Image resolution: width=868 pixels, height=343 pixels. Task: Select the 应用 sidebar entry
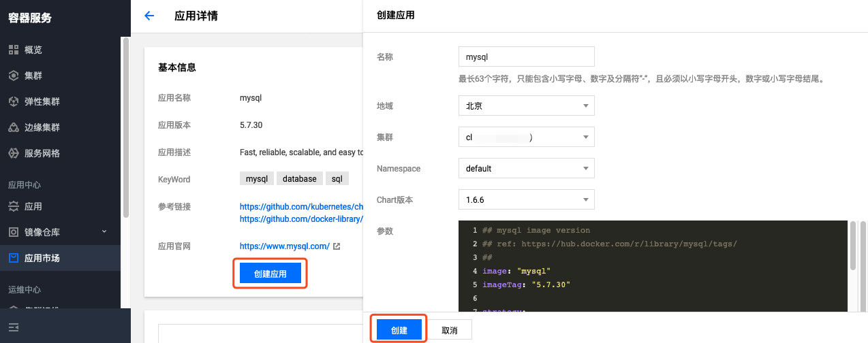60,206
